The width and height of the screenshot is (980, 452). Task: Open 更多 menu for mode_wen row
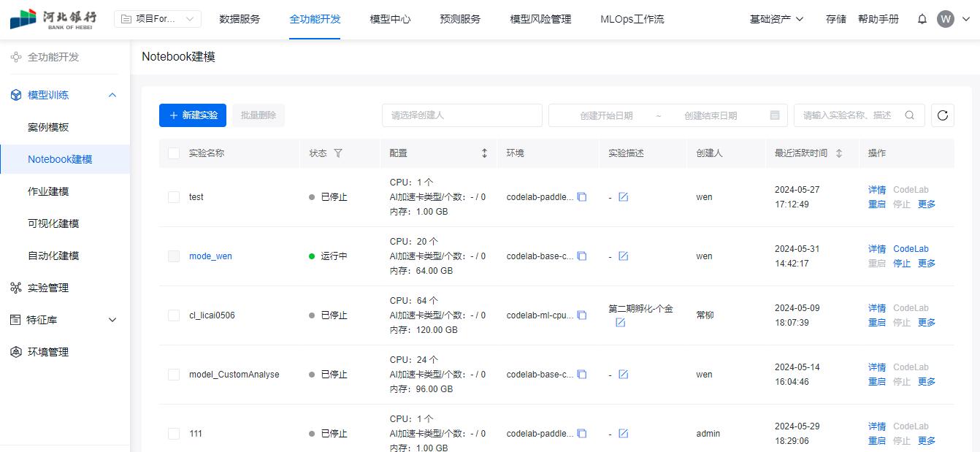click(x=927, y=264)
